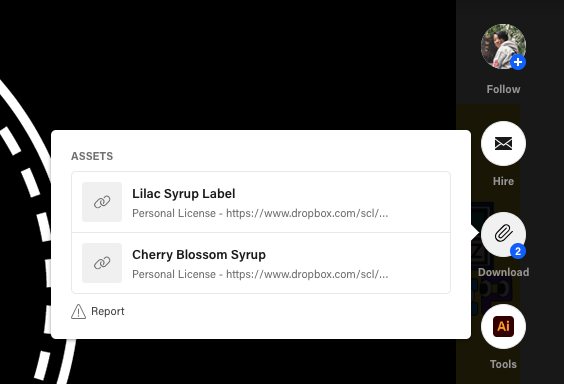Open the Cherry Blossom Syrup asset title
564x384 pixels.
[199, 255]
